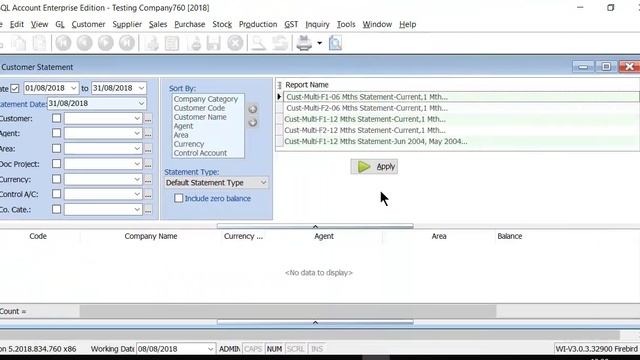
Task: Go to last record navigation icon
Action: click(x=127, y=43)
